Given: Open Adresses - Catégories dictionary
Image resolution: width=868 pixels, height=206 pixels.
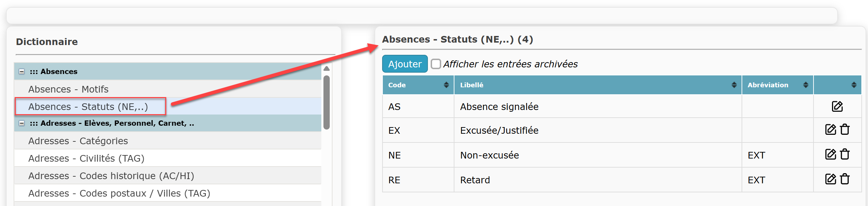Looking at the screenshot, I should tap(78, 141).
